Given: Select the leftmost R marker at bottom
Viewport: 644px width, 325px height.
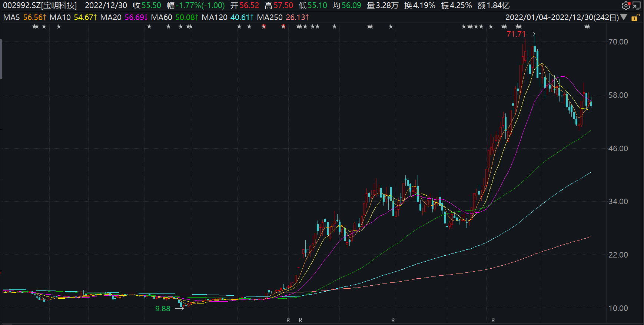Looking at the screenshot, I should (288, 320).
